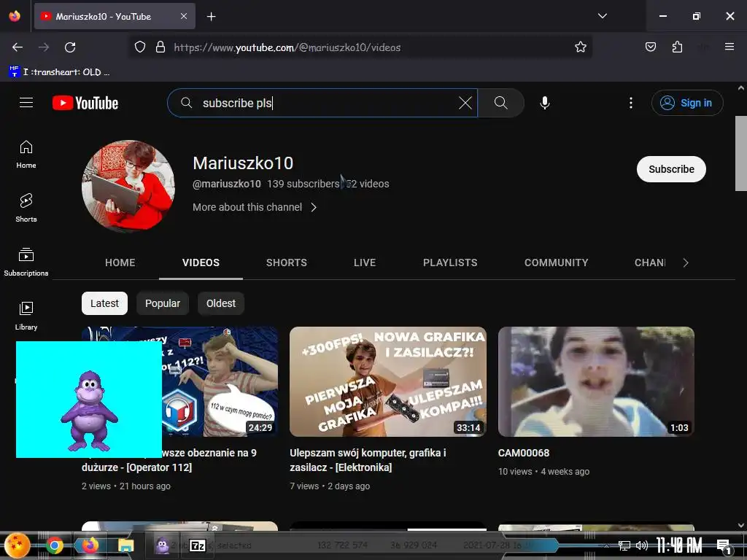Open Library in the sidebar
Image resolution: width=747 pixels, height=560 pixels.
26,316
